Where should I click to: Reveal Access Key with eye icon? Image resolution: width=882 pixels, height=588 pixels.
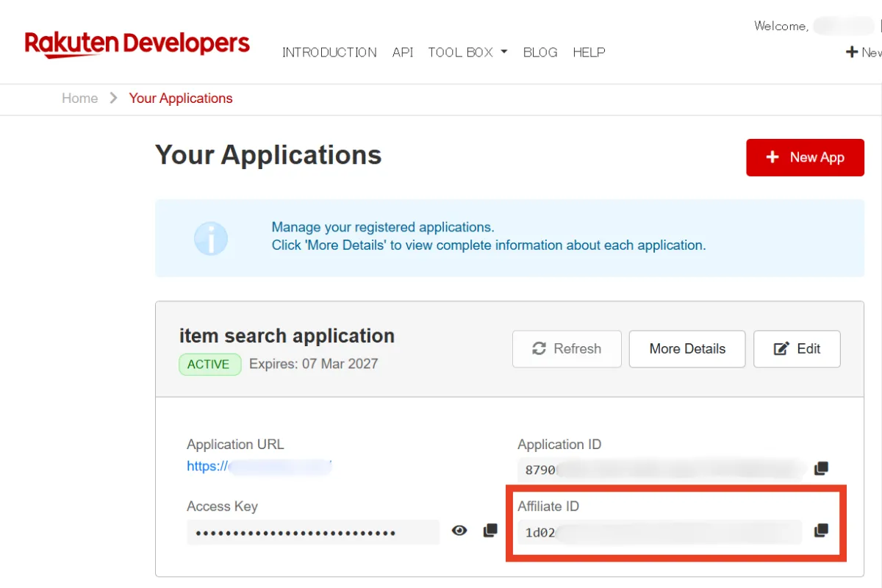(x=459, y=531)
